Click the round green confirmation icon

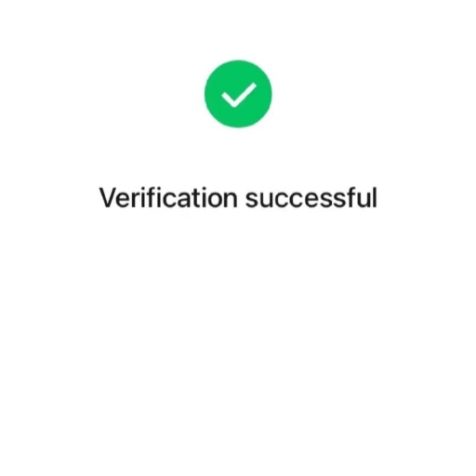pyautogui.click(x=238, y=94)
